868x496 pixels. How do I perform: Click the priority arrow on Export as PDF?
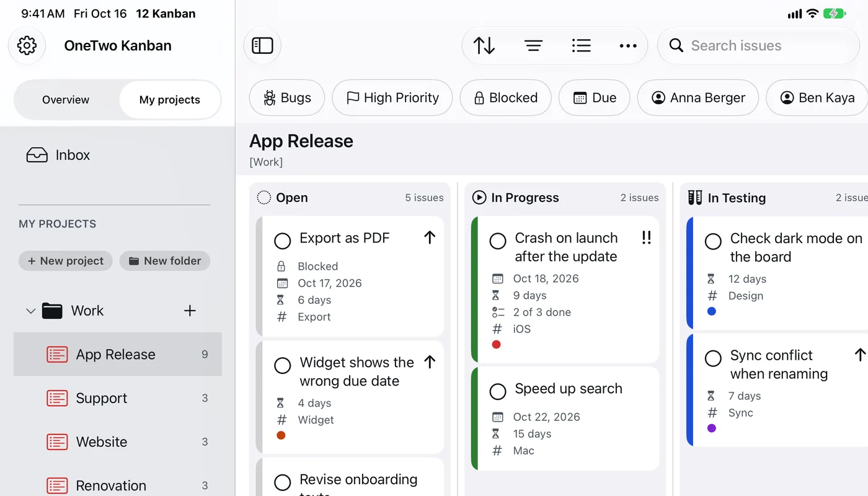click(x=430, y=237)
